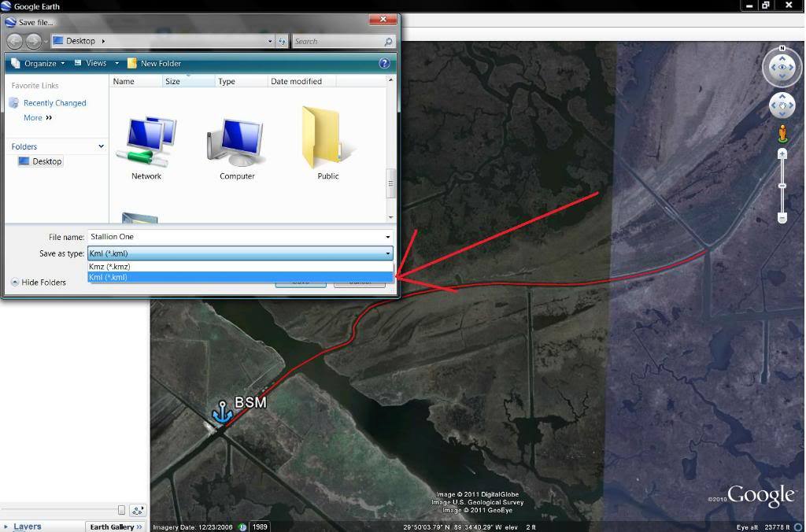Open the File name history dropdown arrow

(387, 237)
